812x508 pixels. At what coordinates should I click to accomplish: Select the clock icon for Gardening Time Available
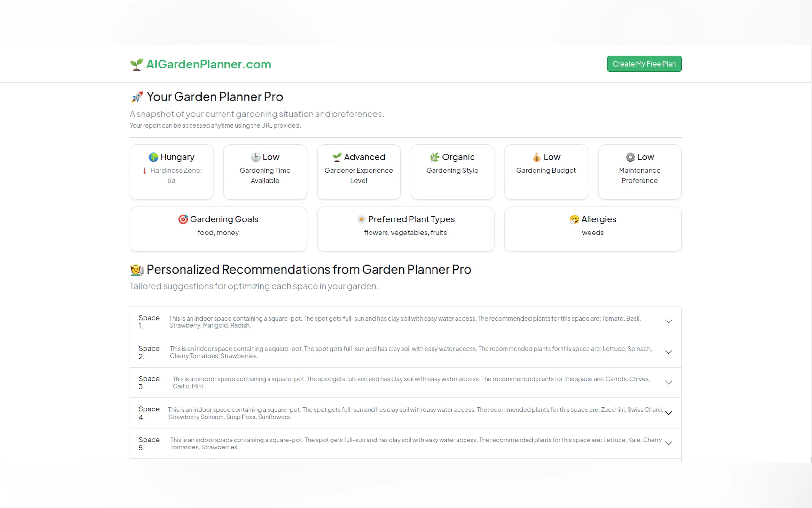[x=255, y=157]
